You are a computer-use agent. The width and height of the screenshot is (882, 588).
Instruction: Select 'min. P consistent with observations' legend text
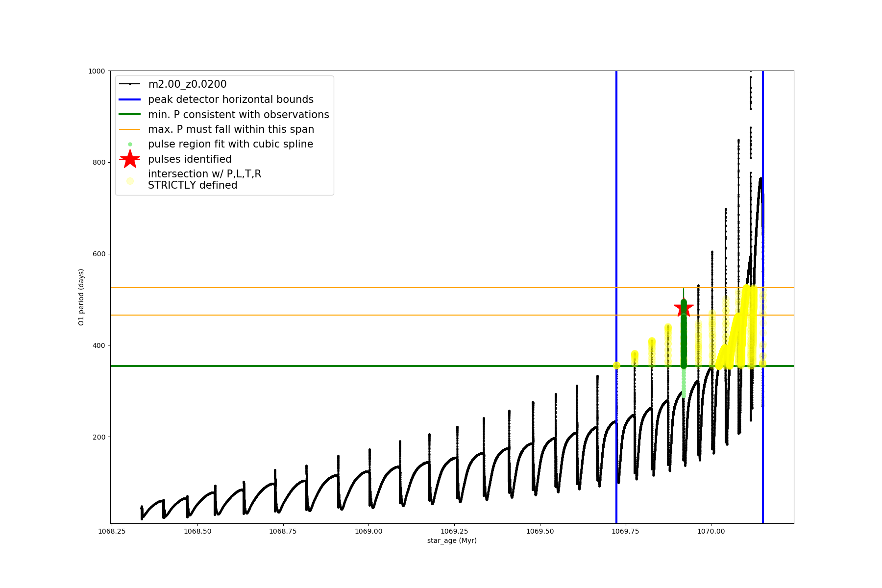click(238, 115)
